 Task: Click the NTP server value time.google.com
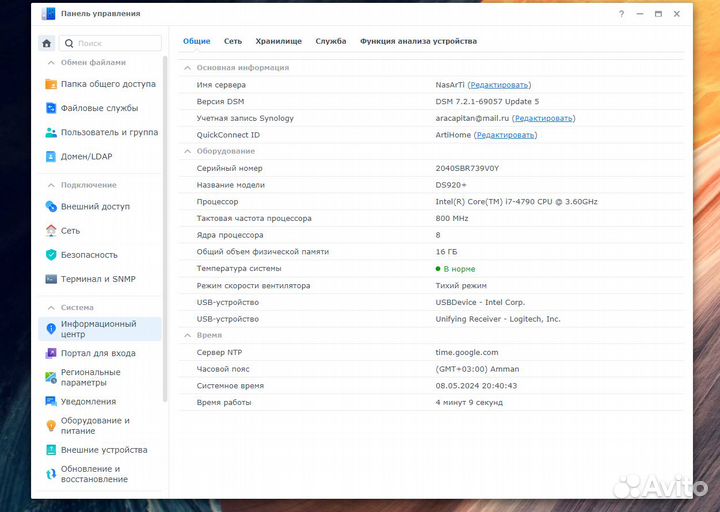pos(467,352)
